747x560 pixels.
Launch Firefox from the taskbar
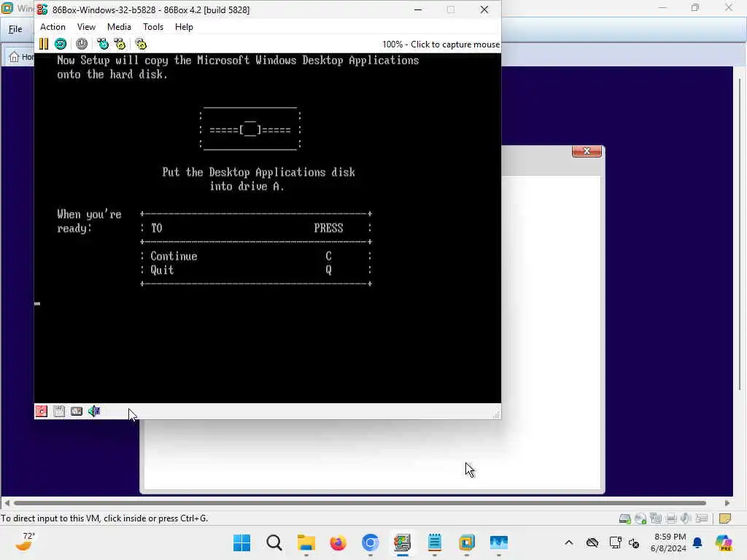click(338, 542)
